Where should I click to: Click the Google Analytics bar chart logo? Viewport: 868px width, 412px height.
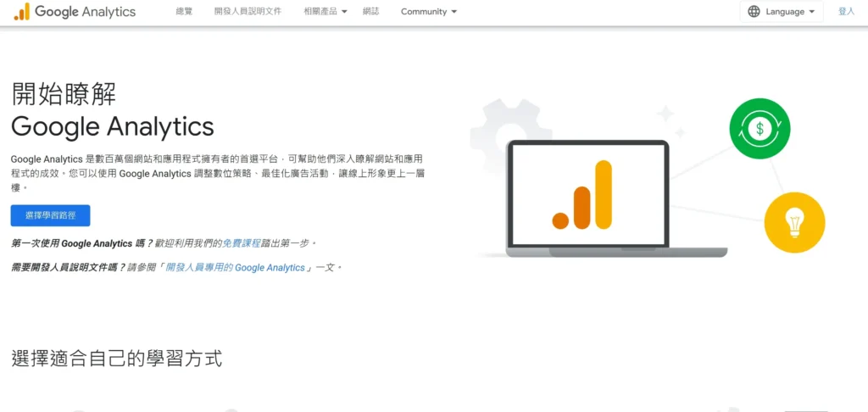pyautogui.click(x=22, y=12)
